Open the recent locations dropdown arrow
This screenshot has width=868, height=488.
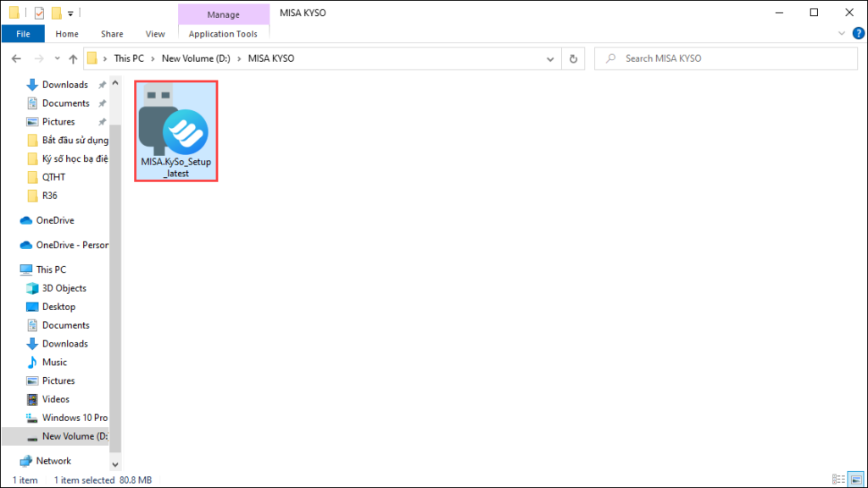click(x=57, y=58)
